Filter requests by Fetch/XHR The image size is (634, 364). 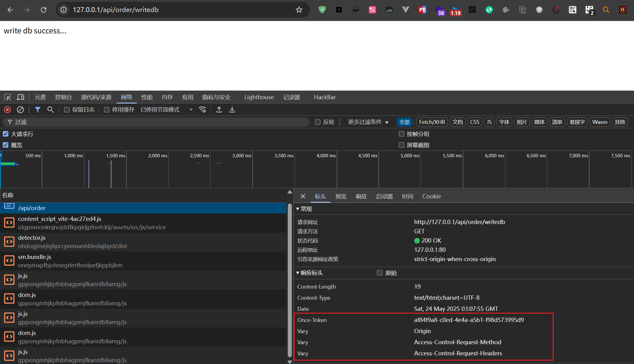pos(432,122)
